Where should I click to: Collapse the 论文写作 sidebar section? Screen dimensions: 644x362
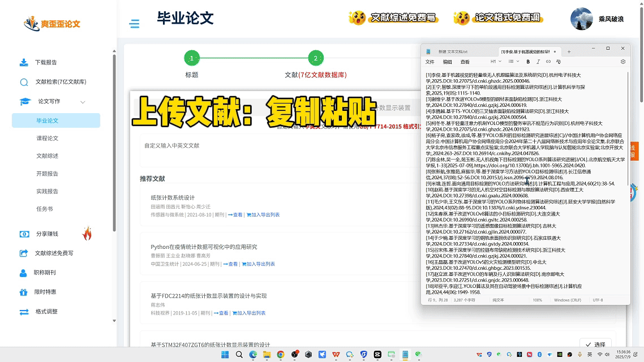pyautogui.click(x=83, y=102)
